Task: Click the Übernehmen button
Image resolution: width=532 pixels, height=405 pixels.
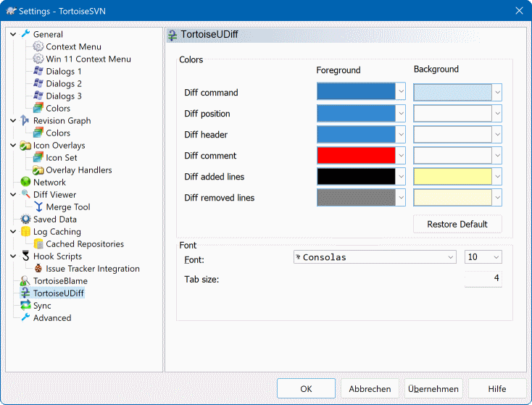Action: click(x=433, y=388)
